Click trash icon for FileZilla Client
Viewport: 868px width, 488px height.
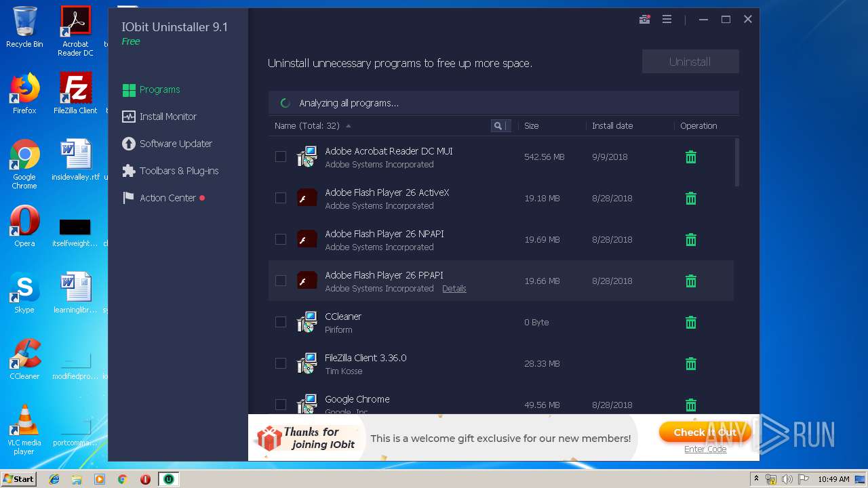pyautogui.click(x=691, y=364)
